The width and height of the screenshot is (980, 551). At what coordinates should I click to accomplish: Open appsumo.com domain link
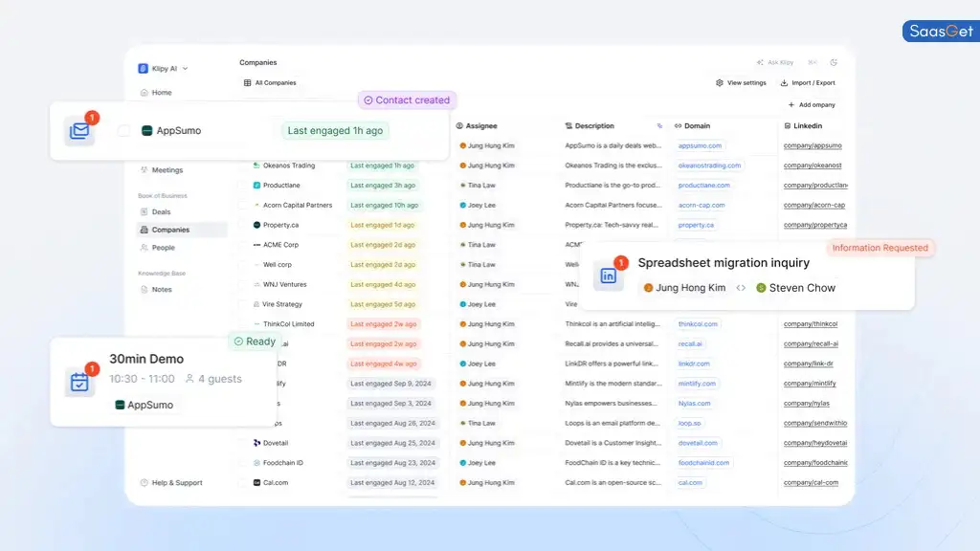(700, 145)
